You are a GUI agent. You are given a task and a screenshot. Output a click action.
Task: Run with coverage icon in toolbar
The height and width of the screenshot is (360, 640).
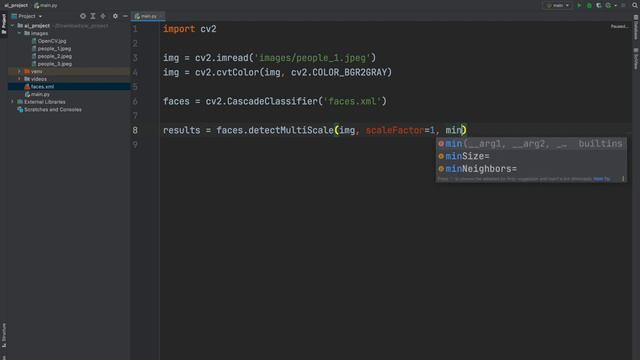[599, 5]
